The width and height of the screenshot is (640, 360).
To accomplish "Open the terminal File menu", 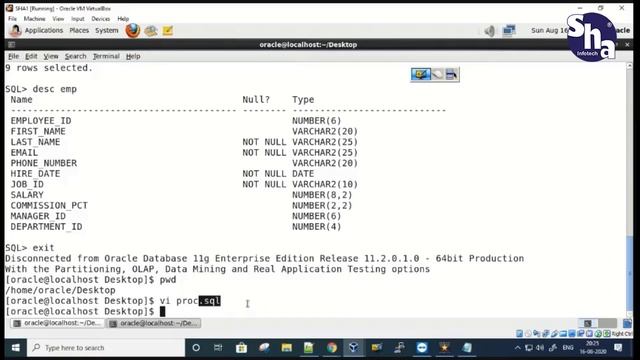I will (13, 56).
